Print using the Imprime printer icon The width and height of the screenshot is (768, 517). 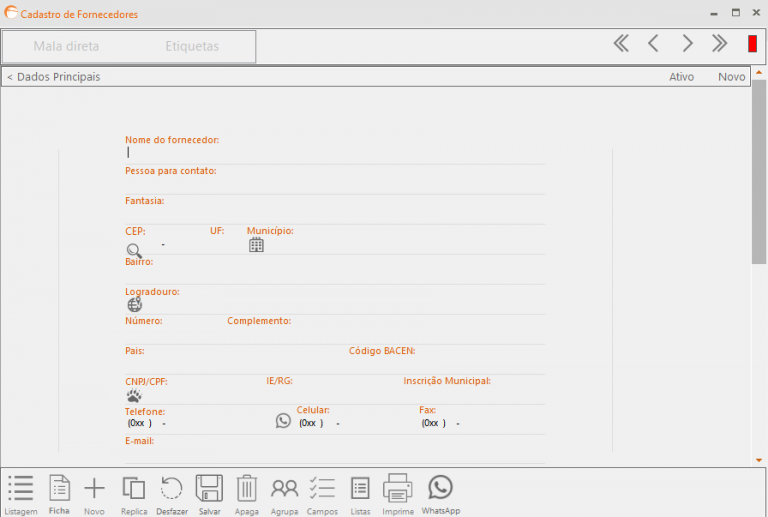(x=397, y=488)
